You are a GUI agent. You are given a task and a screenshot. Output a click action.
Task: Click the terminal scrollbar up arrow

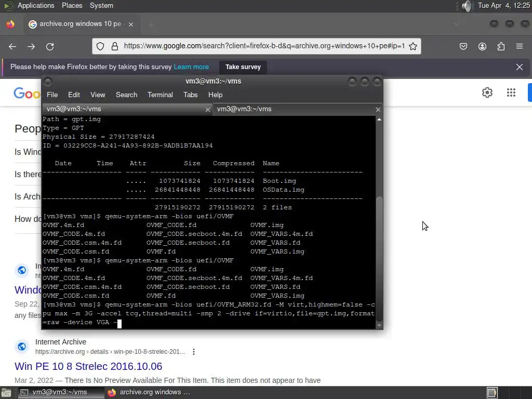pyautogui.click(x=379, y=119)
